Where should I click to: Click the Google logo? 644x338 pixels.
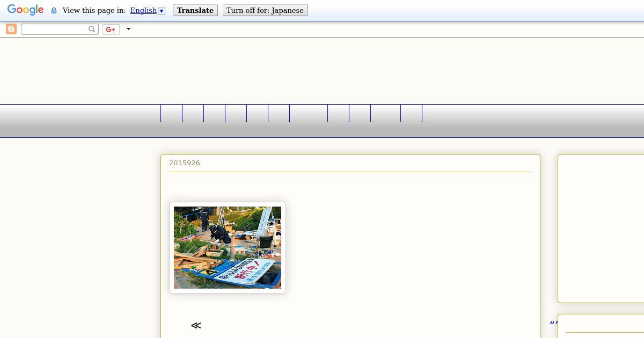(x=25, y=10)
